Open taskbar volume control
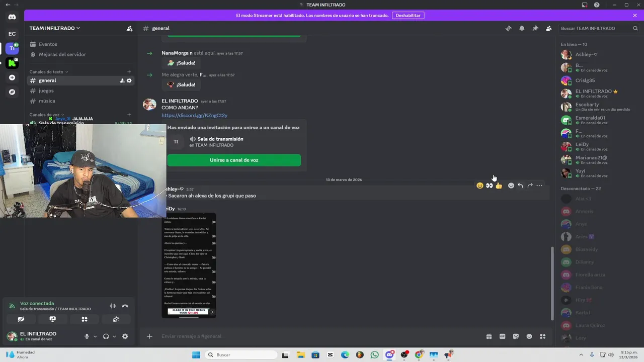The width and height of the screenshot is (644, 362). pyautogui.click(x=611, y=354)
